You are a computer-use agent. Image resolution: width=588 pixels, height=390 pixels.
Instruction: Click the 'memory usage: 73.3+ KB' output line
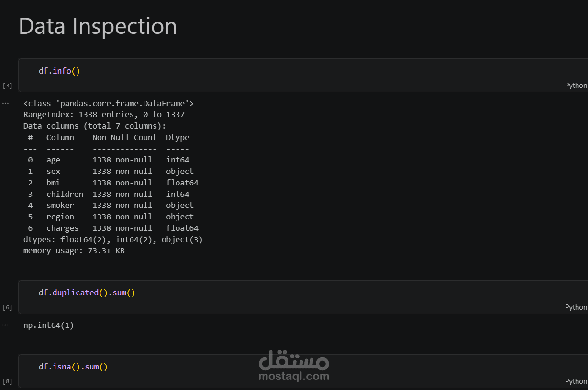point(74,250)
